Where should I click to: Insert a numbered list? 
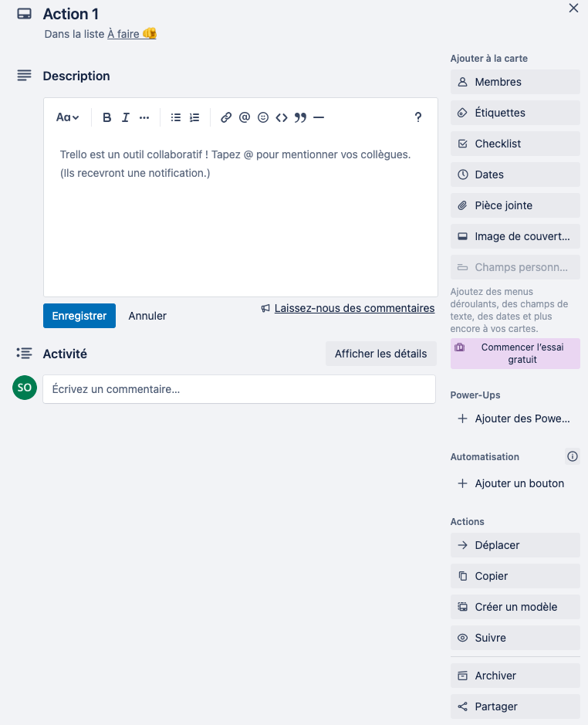194,117
